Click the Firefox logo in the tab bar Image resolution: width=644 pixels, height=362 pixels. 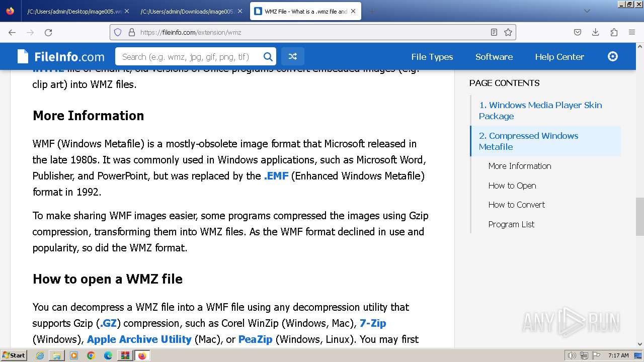click(10, 11)
